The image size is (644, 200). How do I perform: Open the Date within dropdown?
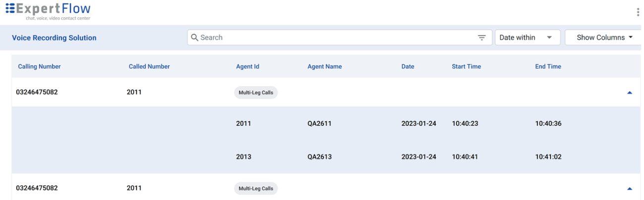point(527,38)
